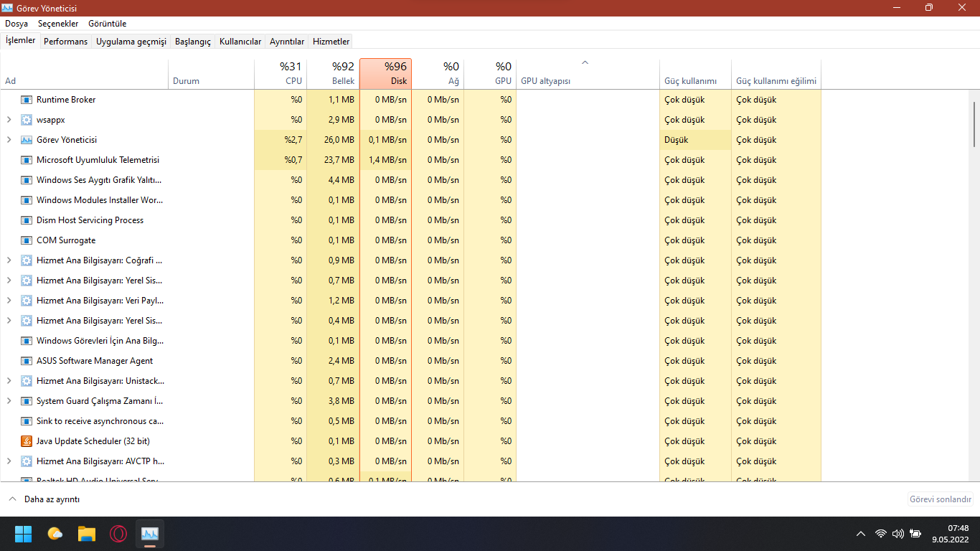
Task: Open the Dosya menu
Action: point(17,24)
